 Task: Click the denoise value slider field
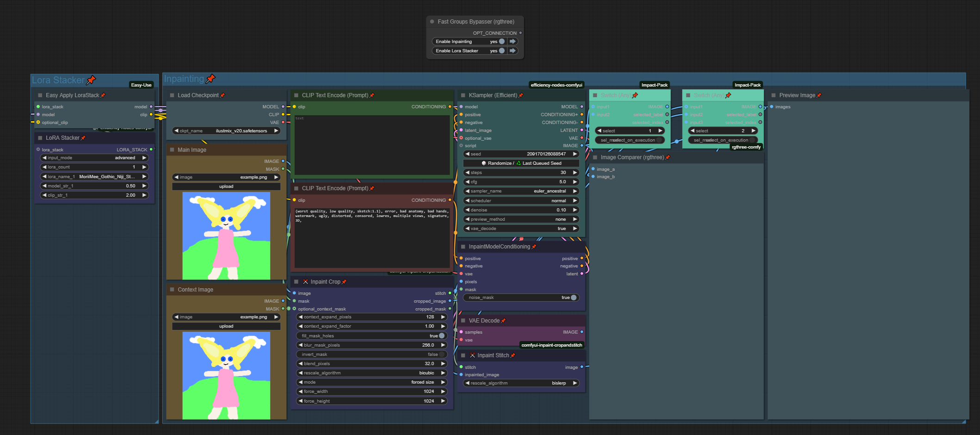(x=521, y=210)
